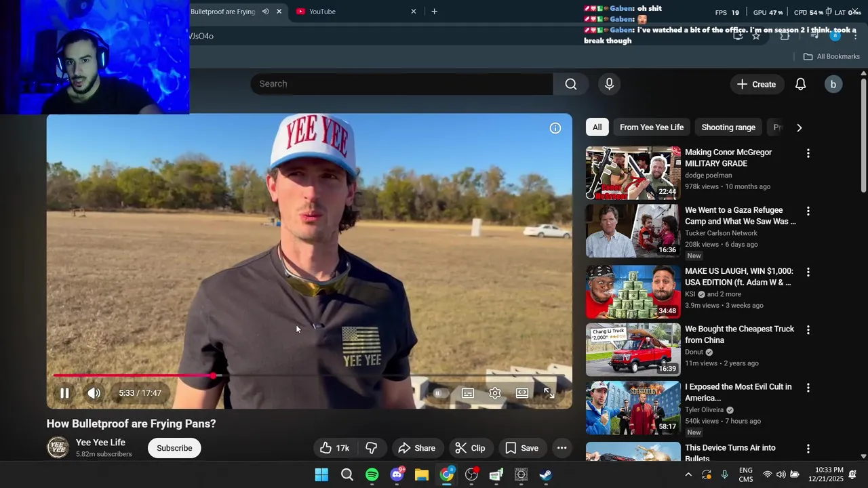The image size is (868, 488).
Task: Click the video info card icon
Action: coord(555,128)
